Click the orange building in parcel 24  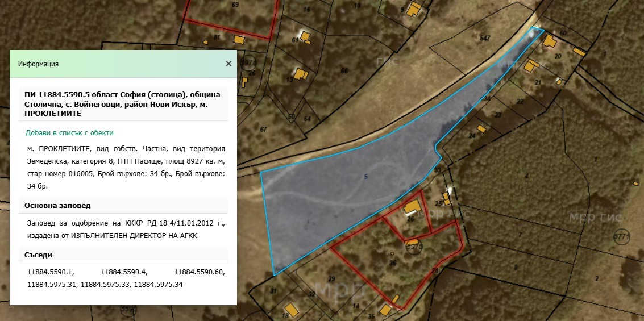pos(481,129)
